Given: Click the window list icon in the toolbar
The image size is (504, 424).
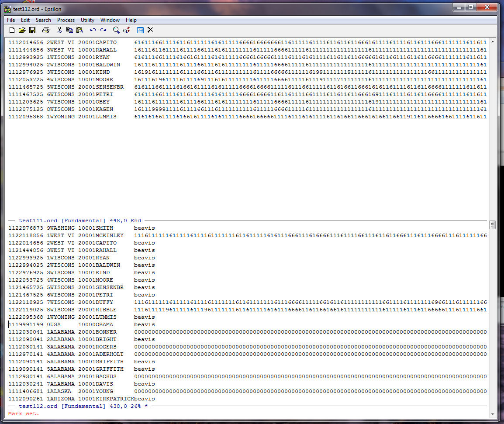Looking at the screenshot, I should point(140,30).
